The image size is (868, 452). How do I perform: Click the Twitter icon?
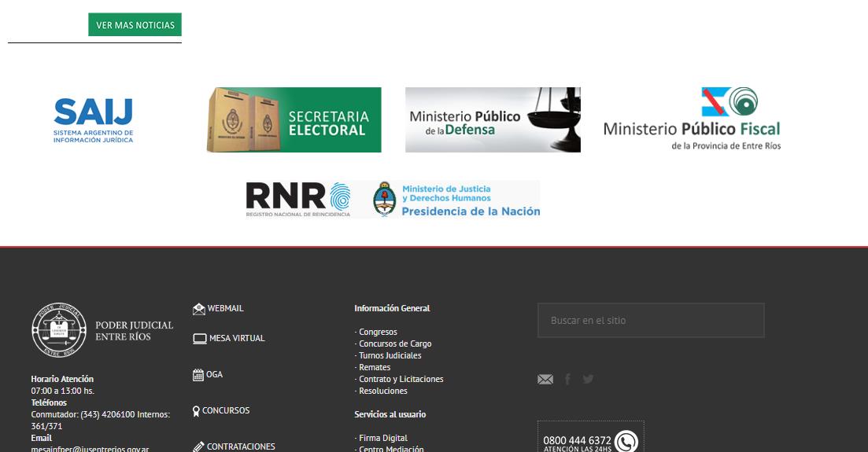point(588,379)
